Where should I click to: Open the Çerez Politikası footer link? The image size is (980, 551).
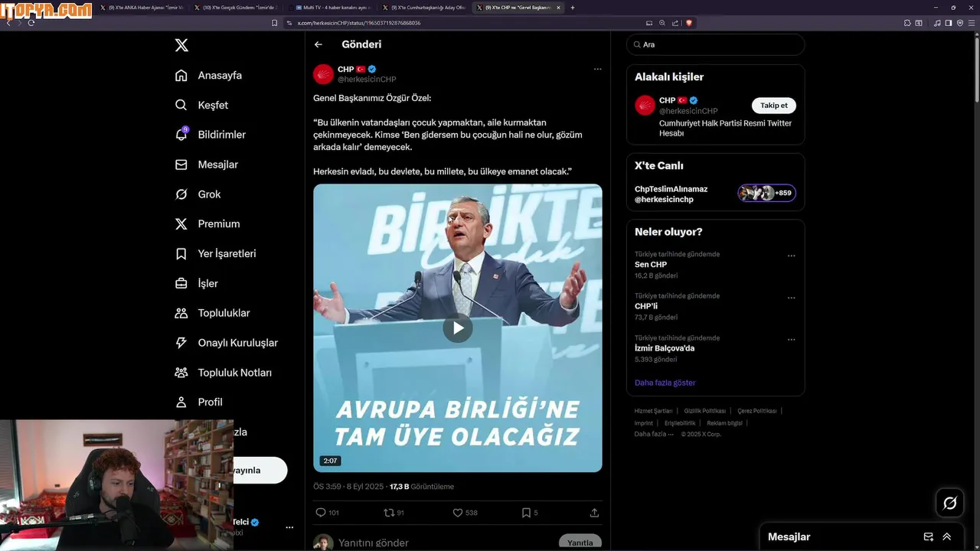point(756,411)
